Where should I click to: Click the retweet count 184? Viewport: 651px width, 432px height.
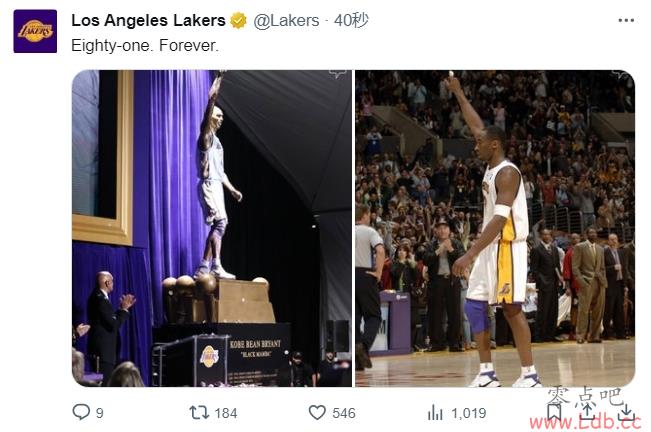pos(226,413)
